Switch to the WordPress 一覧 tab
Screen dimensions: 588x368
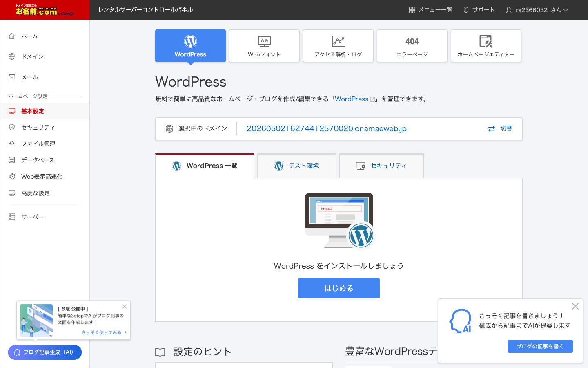click(x=205, y=166)
